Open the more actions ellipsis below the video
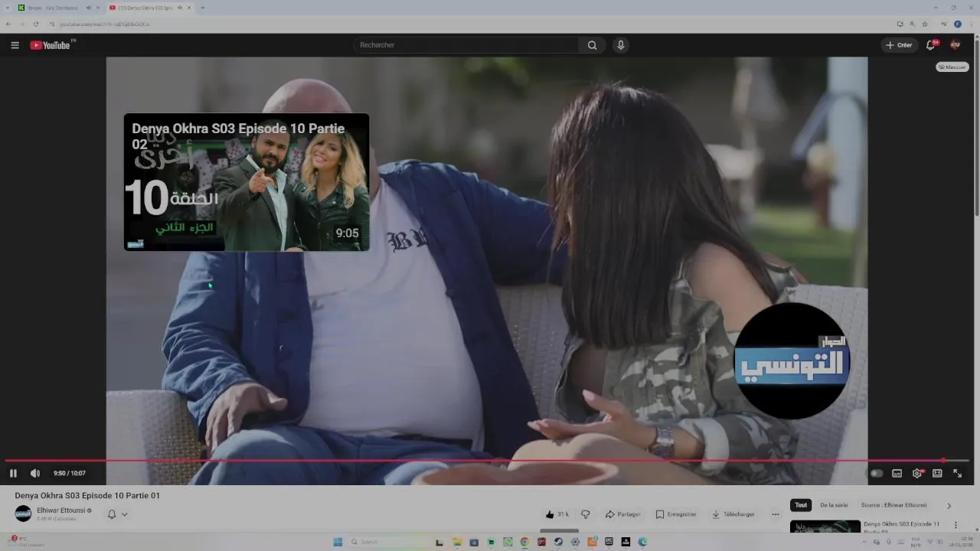980x551 pixels. (x=776, y=514)
